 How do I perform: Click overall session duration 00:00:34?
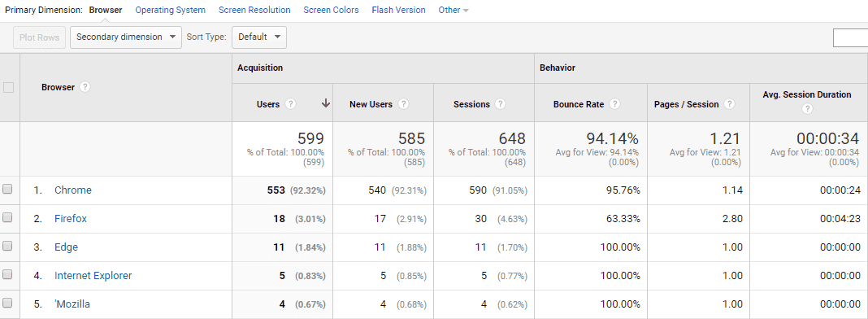[x=827, y=138]
